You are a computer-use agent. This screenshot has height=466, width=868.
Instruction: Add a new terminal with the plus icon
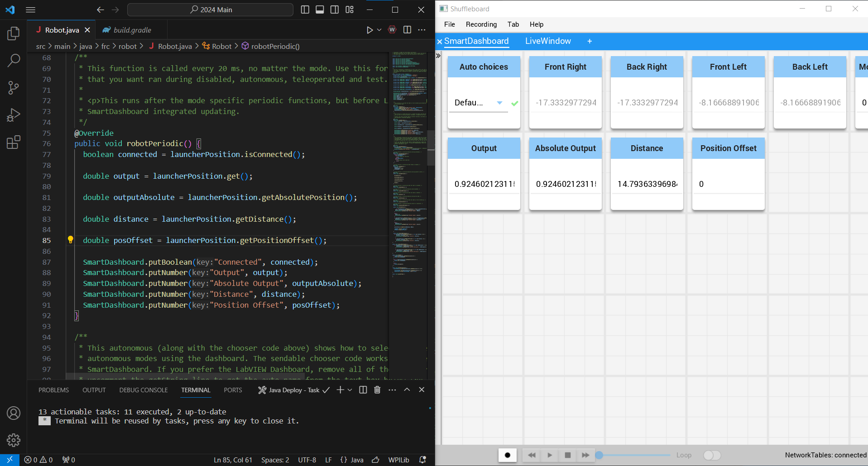[x=340, y=390]
